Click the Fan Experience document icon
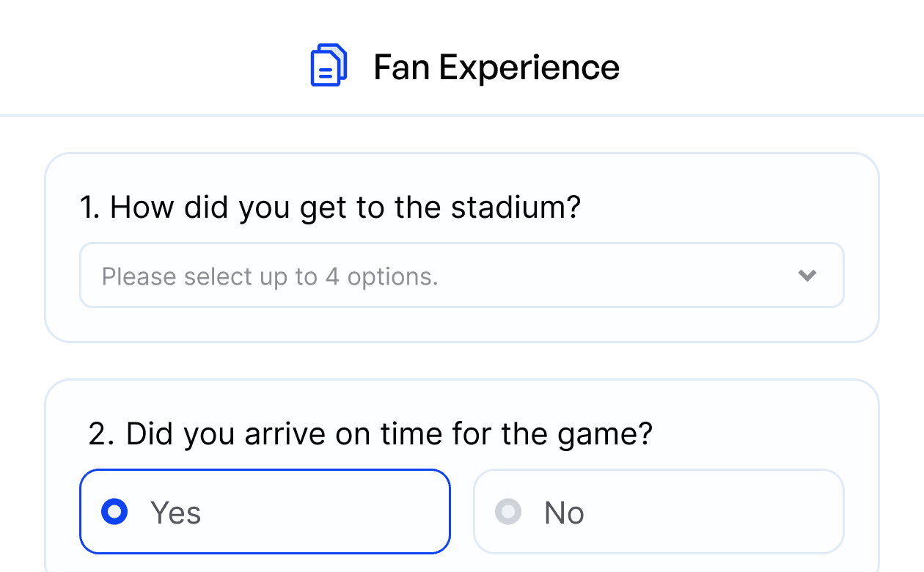 pos(328,66)
